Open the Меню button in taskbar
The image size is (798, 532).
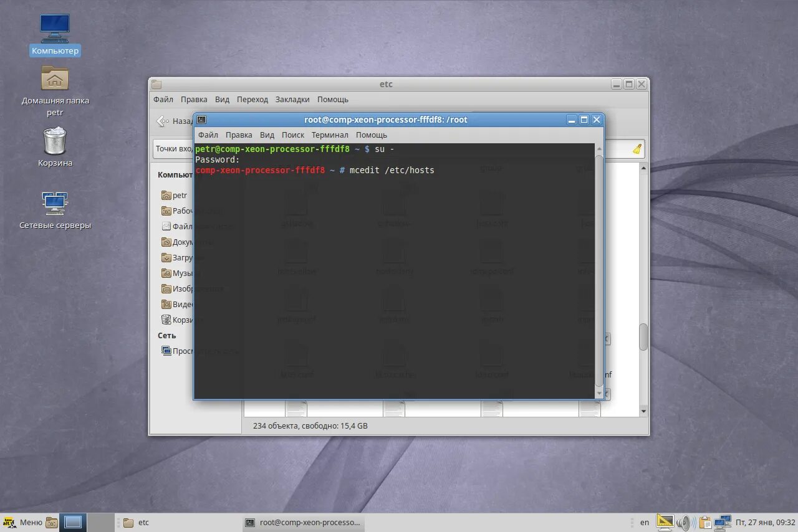[22, 523]
